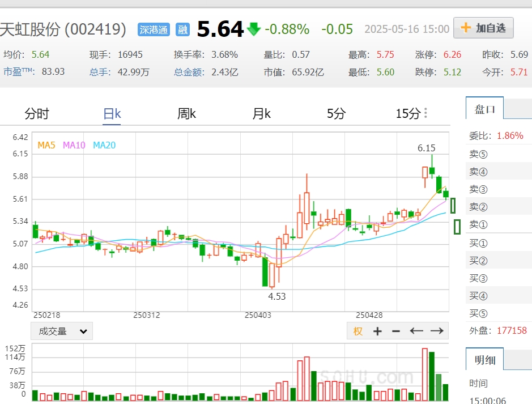Click the 买① order row
Screen dimensions: 532x404
[x=499, y=243]
